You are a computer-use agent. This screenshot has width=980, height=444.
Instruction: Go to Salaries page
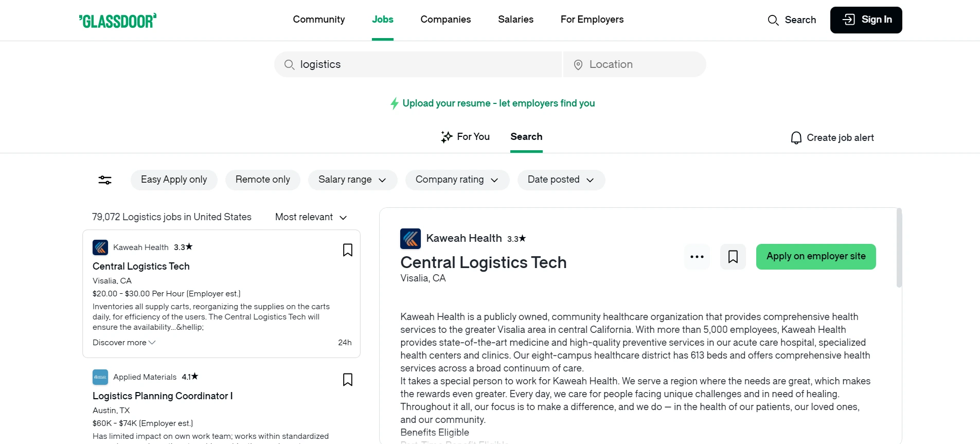(x=515, y=20)
